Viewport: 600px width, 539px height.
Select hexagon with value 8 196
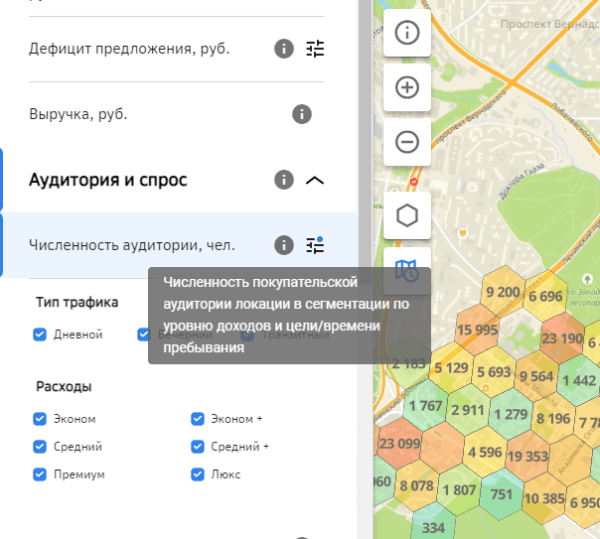point(553,418)
